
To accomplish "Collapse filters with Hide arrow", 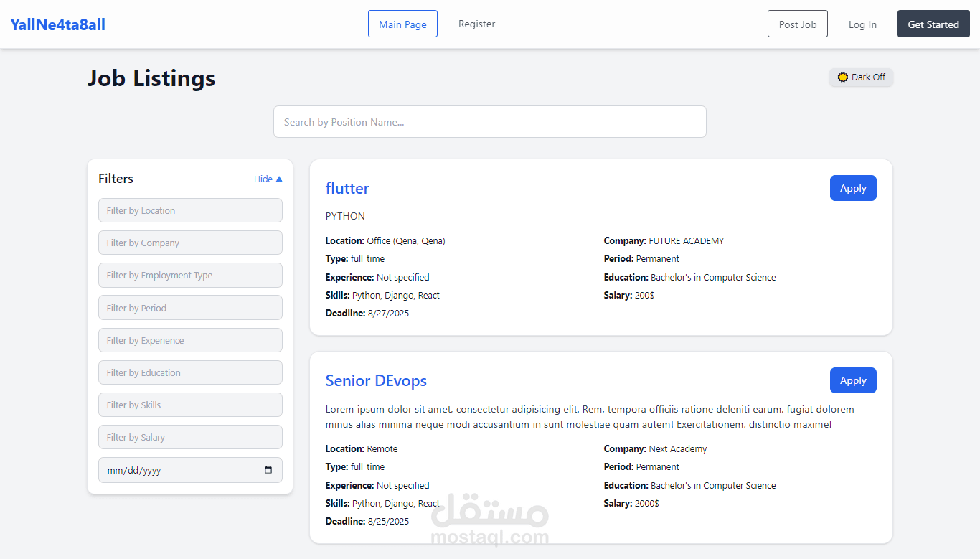I will (268, 179).
